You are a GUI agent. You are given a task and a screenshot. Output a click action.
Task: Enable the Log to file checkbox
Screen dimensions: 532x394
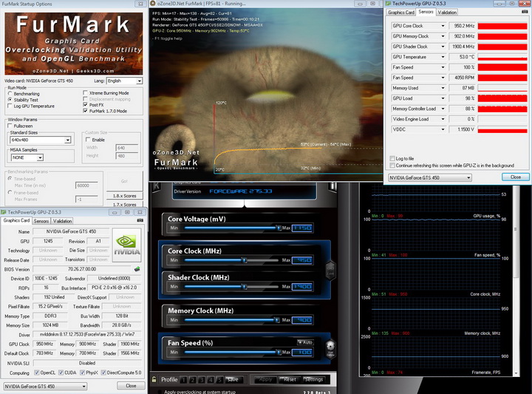392,158
